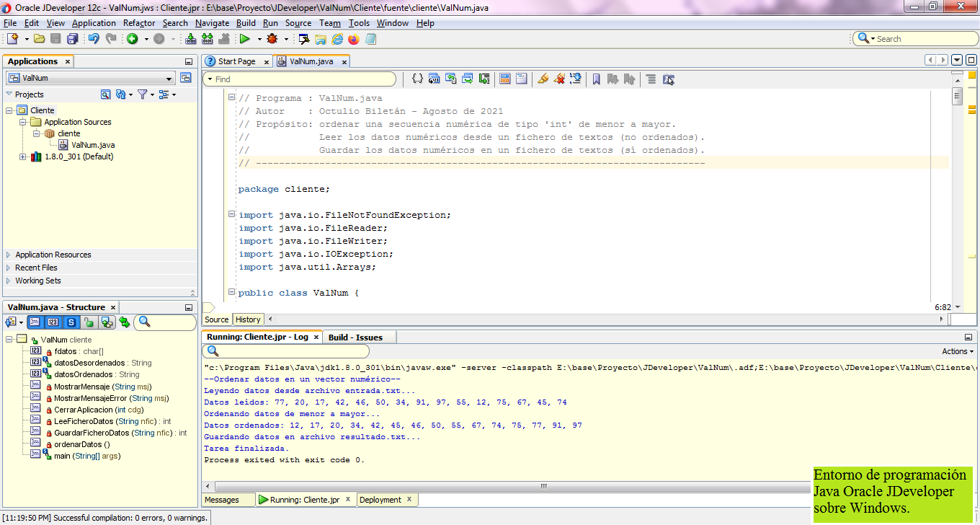Click the ladybug Debug icon
Image resolution: width=980 pixels, height=525 pixels.
(272, 39)
